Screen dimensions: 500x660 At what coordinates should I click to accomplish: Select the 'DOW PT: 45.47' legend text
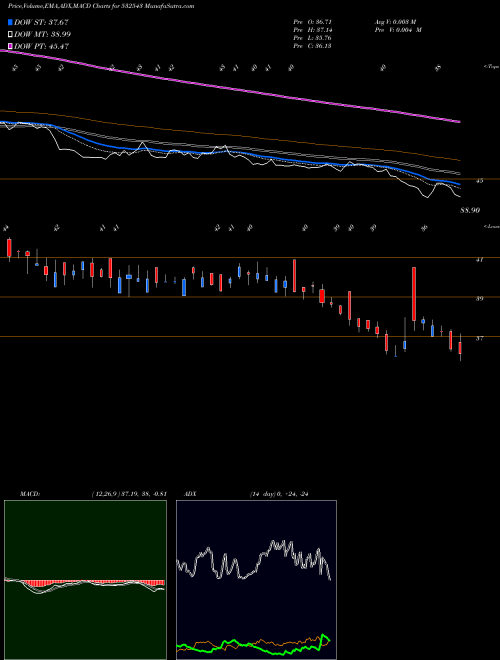[42, 46]
